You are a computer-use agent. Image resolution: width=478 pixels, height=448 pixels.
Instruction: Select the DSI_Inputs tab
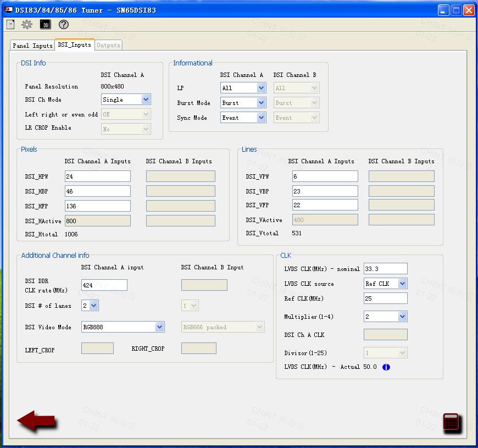[x=74, y=45]
